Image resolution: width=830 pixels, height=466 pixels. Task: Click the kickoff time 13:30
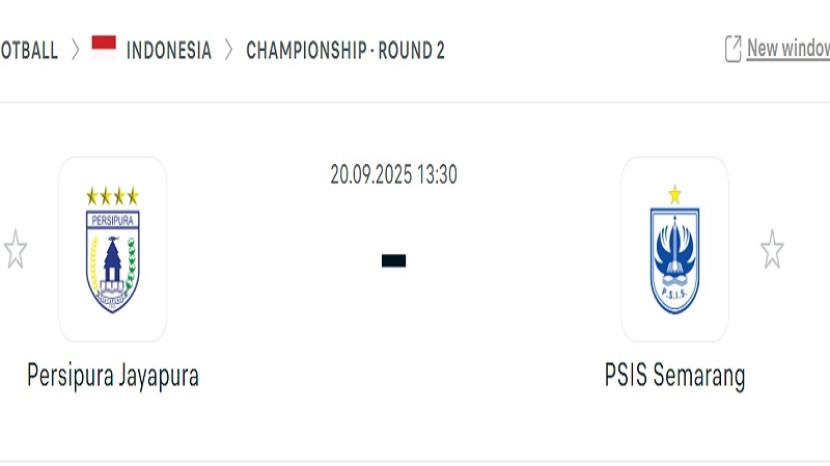435,174
